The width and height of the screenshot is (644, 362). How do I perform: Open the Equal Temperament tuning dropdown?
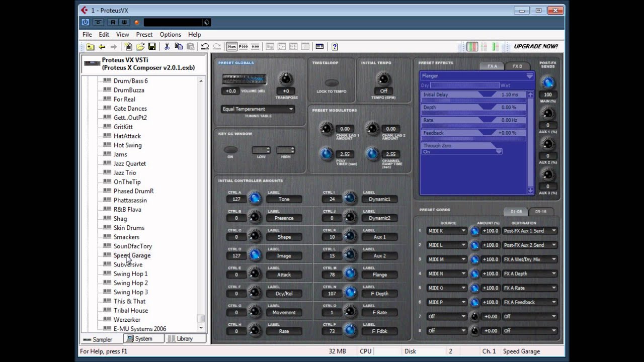coord(257,109)
